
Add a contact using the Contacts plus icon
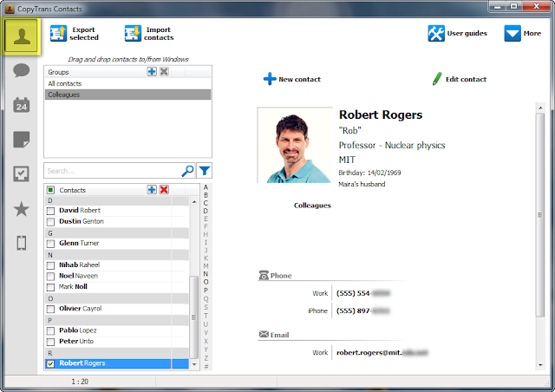pos(152,190)
